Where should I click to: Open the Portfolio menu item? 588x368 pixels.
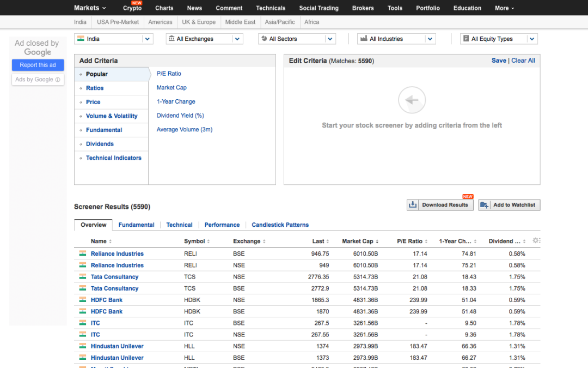tap(428, 8)
